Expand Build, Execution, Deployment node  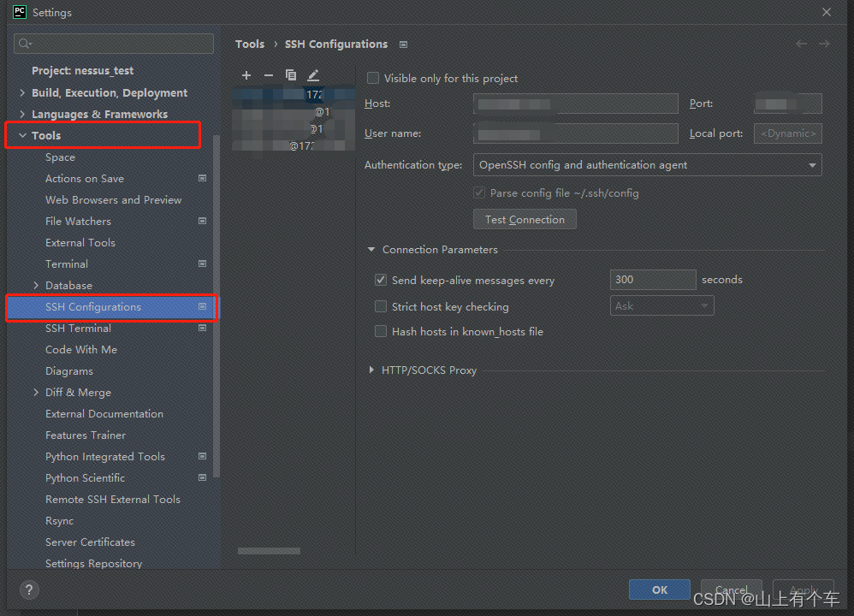click(22, 92)
